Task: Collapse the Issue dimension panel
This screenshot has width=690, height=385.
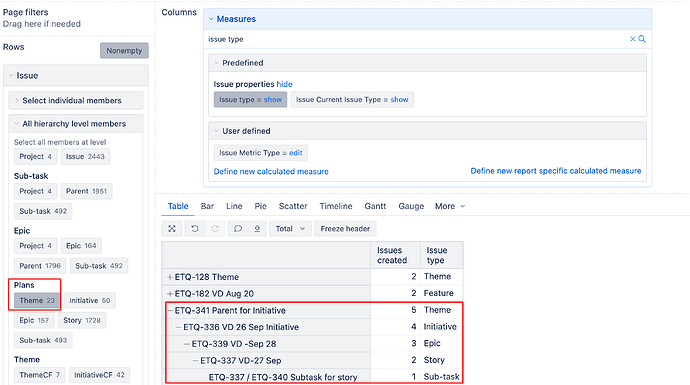Action: [11, 76]
